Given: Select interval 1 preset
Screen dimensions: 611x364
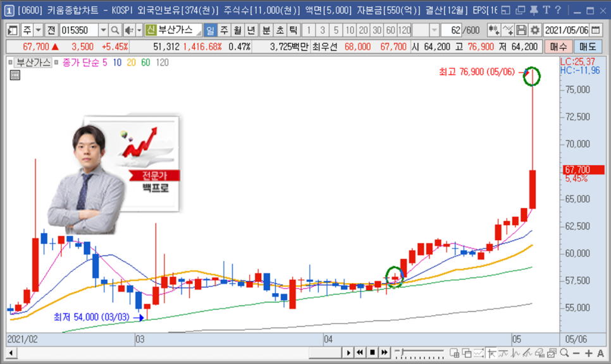Looking at the screenshot, I should [x=309, y=30].
